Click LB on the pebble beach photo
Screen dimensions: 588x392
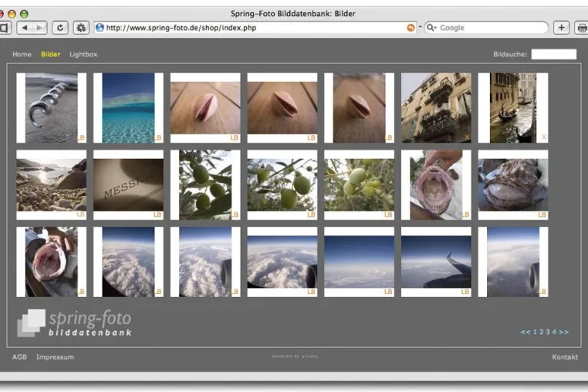[80, 215]
